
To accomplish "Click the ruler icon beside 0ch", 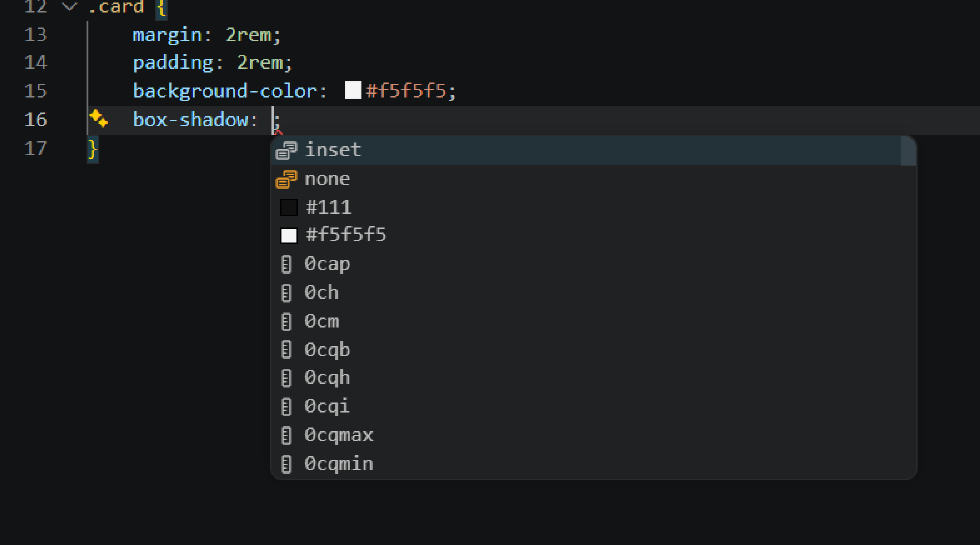I will coord(286,292).
